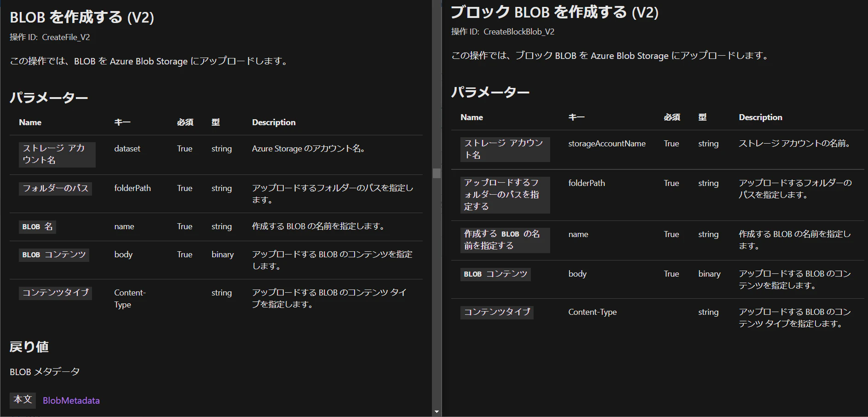Click heading 'BLOB を作成する (V2)'
Screen dimensions: 868x417
click(x=82, y=17)
